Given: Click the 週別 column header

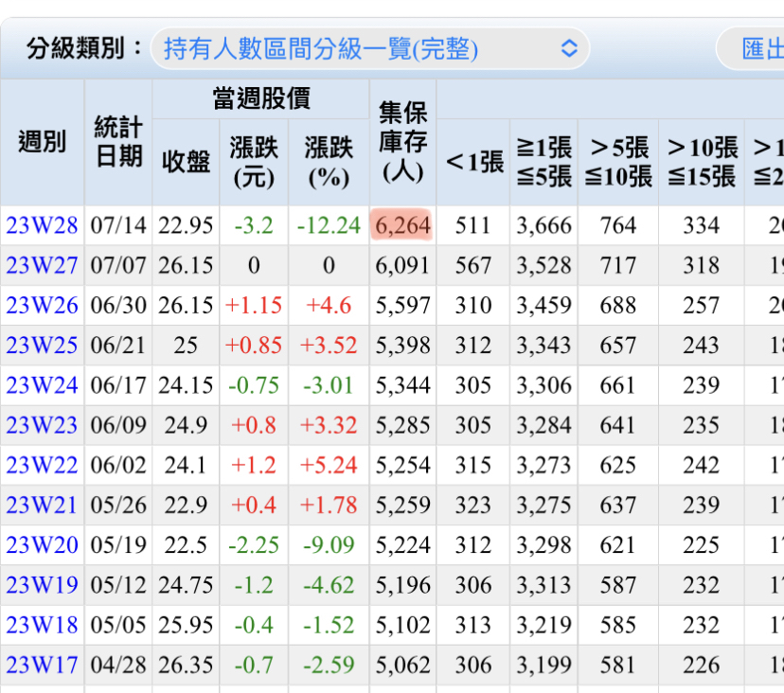Looking at the screenshot, I should pyautogui.click(x=42, y=142).
